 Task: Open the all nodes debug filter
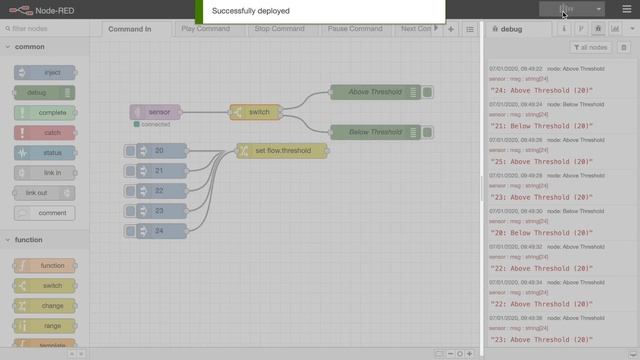coord(591,47)
